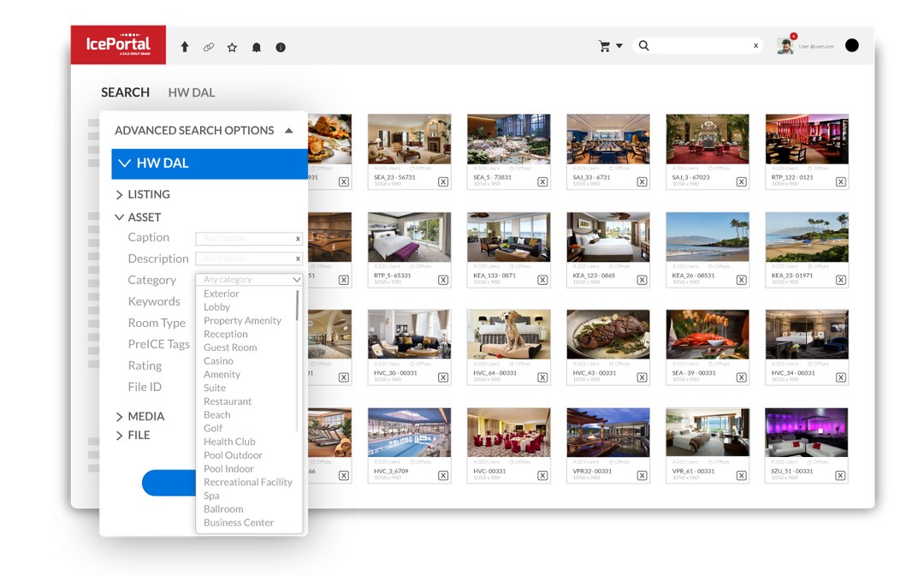The image size is (924, 576).
Task: Toggle the X box on RTP_122 - 0121
Action: tap(841, 181)
